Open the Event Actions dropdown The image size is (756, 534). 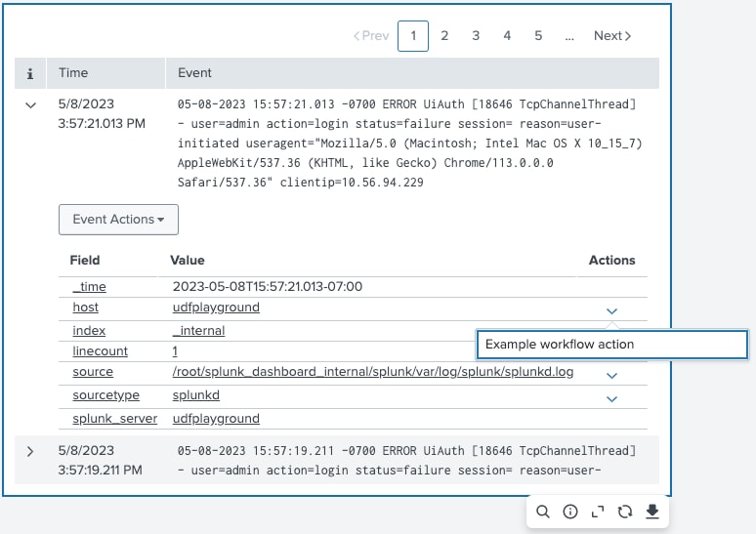(118, 220)
